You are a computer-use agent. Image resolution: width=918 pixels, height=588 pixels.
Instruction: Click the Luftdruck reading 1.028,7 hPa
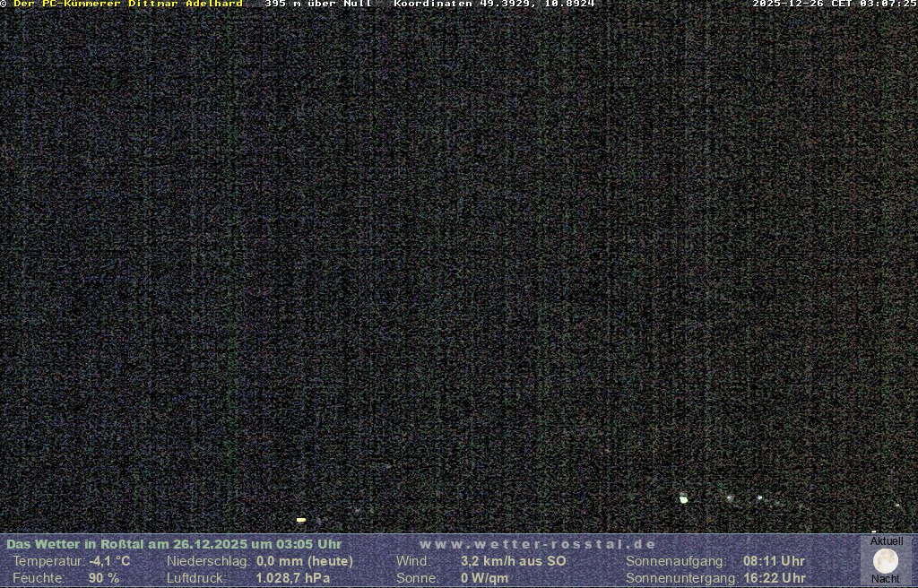point(293,578)
